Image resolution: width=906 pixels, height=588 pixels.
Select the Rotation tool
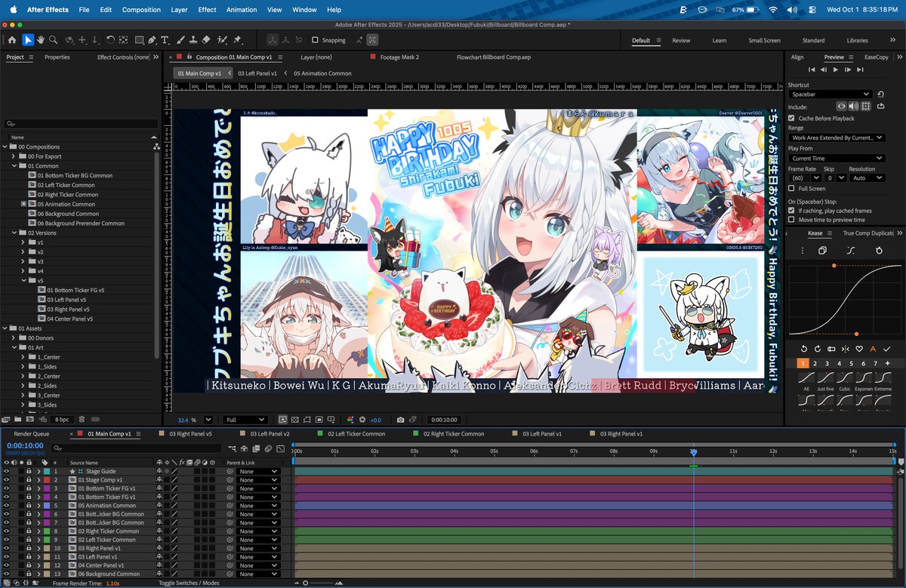[110, 40]
